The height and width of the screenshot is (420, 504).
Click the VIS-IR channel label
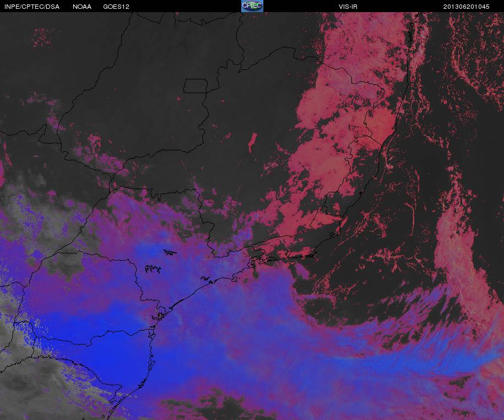pos(348,7)
